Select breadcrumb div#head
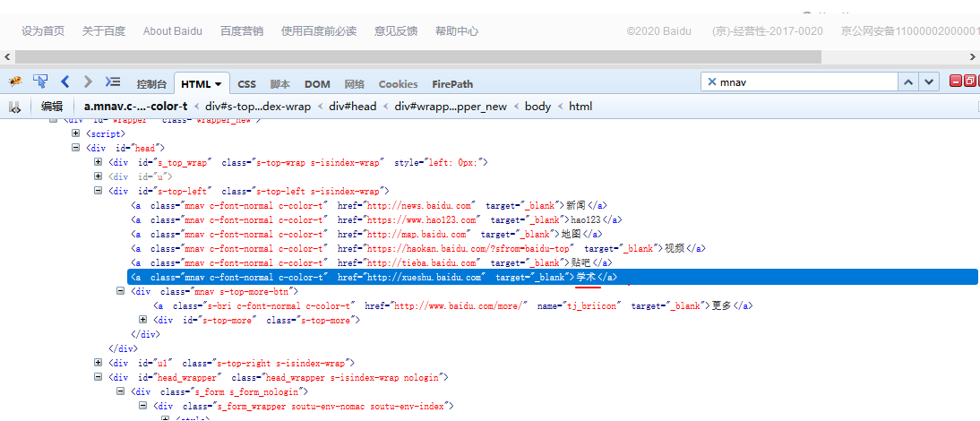The image size is (980, 421). pyautogui.click(x=353, y=107)
